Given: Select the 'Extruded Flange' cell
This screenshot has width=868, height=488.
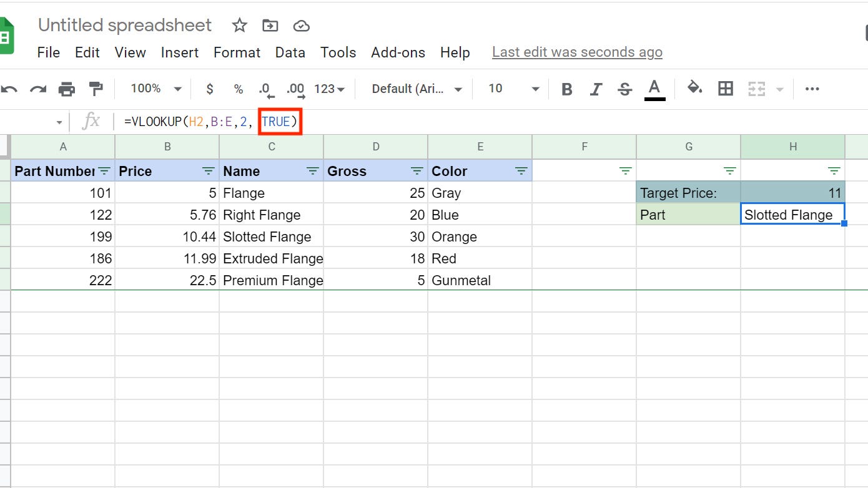Looking at the screenshot, I should click(272, 258).
